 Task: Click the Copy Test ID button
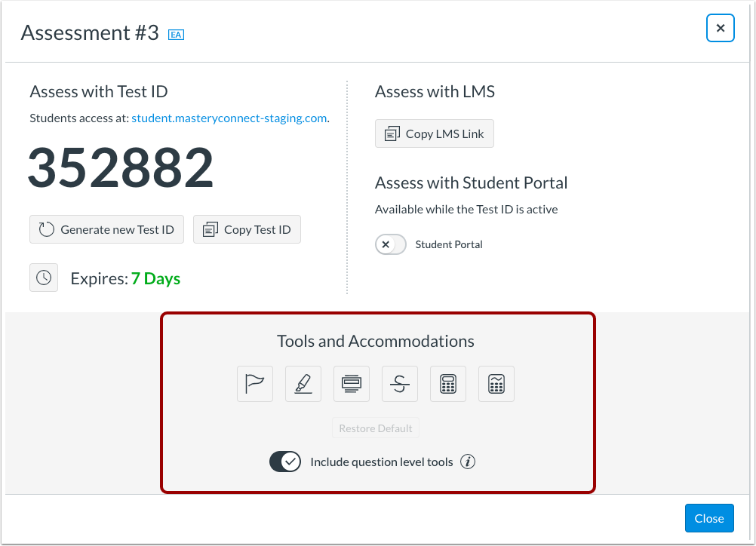247,229
